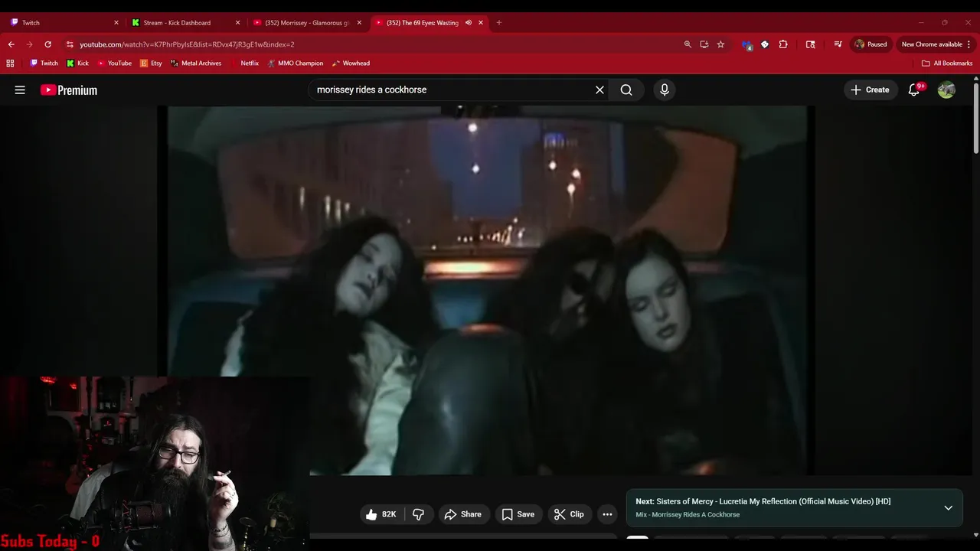Close the Morrissey tab
This screenshot has width=980, height=551.
click(x=359, y=23)
